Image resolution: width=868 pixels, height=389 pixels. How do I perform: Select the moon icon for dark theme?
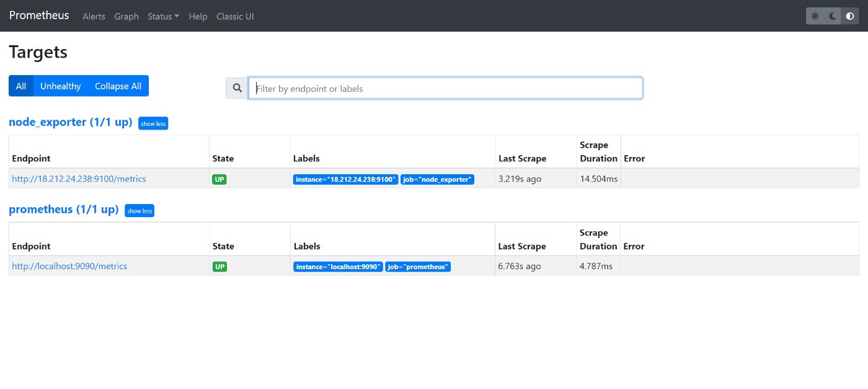tap(831, 16)
